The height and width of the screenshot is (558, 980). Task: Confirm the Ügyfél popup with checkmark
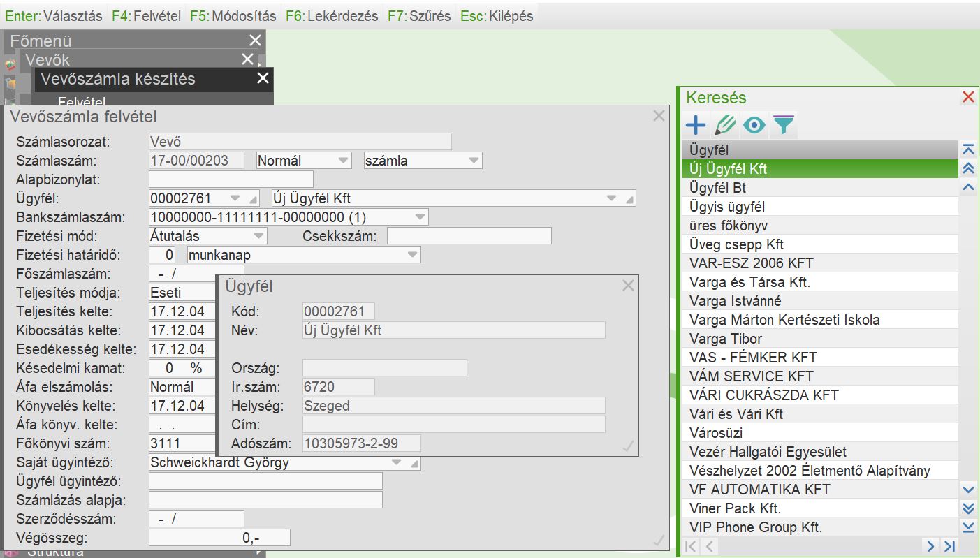[628, 446]
